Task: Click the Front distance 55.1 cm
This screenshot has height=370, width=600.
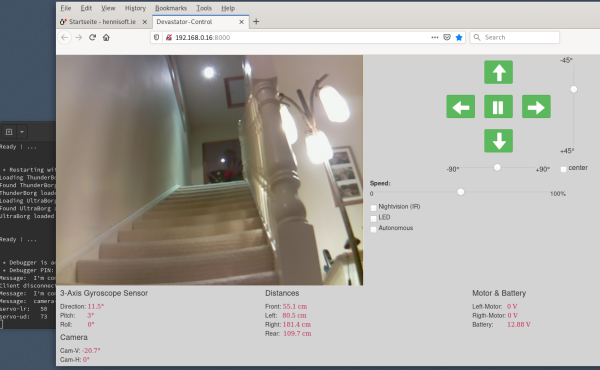Action: tap(295, 306)
